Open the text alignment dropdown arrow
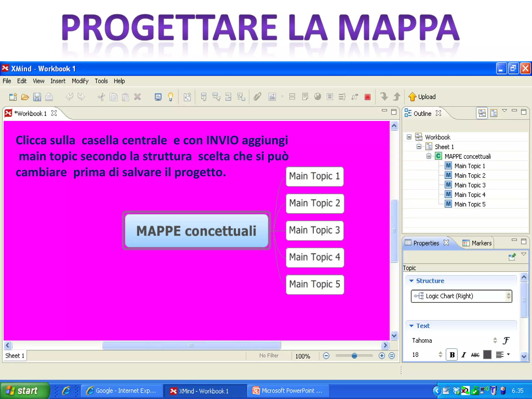Screen dimensions: 532x399 (508, 354)
